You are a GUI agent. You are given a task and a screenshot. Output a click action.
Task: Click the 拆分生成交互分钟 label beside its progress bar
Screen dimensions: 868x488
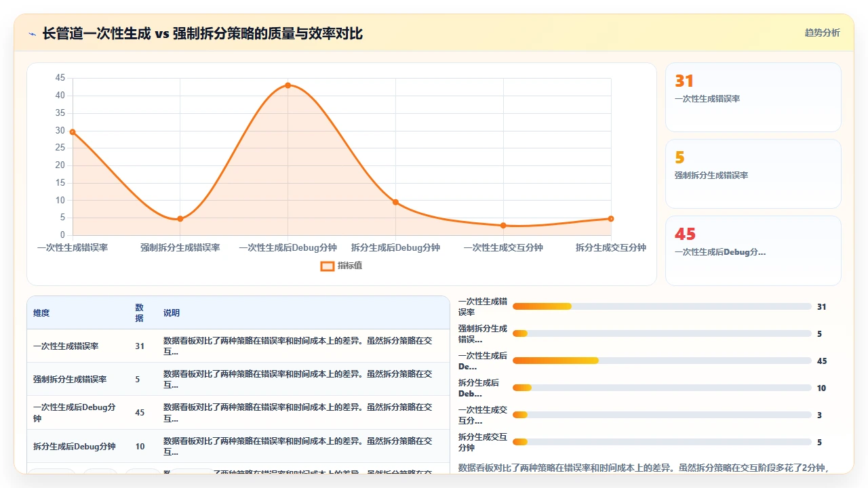point(482,442)
